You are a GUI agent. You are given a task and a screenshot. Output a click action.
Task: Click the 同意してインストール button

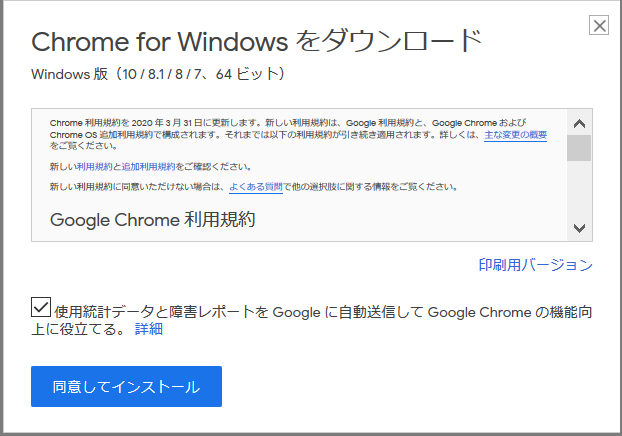pos(126,386)
